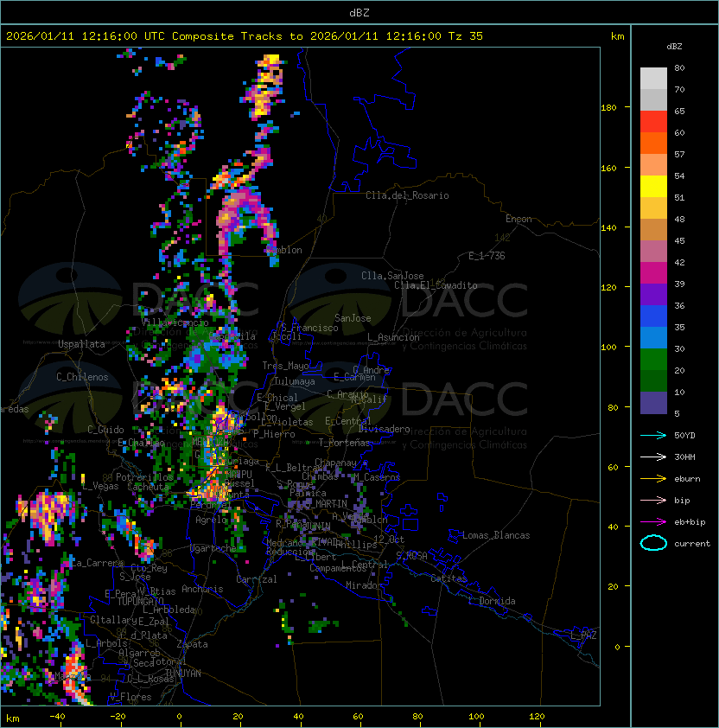Click the 'dBZ' legend heading
Viewport: 719px width, 728px height.
(674, 47)
